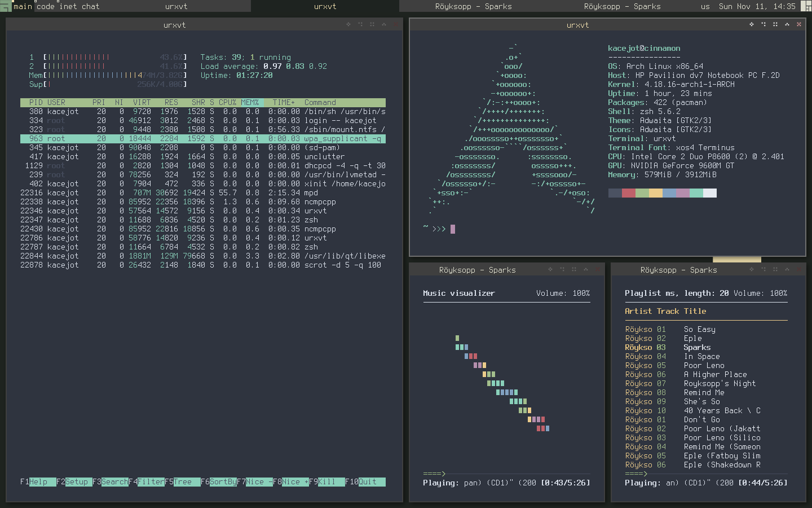The image size is (812, 508).
Task: Close the htop urxvt window with X
Action: pyautogui.click(x=396, y=24)
